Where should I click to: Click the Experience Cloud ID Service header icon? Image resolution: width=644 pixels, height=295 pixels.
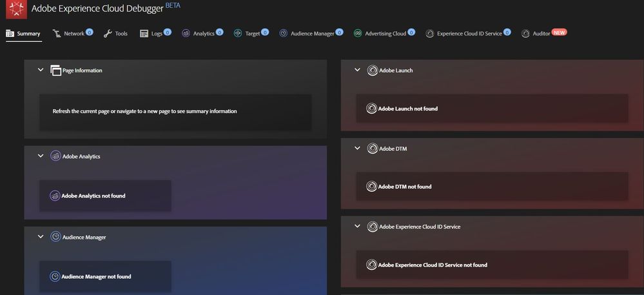[x=373, y=227]
